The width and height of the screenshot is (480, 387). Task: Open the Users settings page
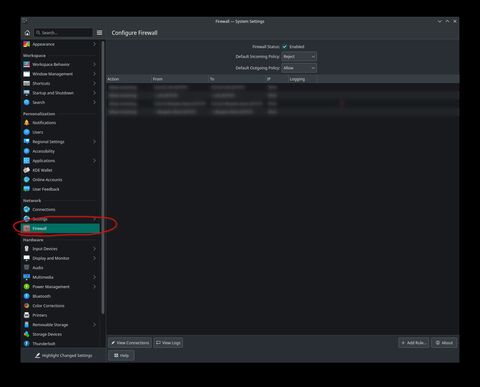click(x=60, y=132)
